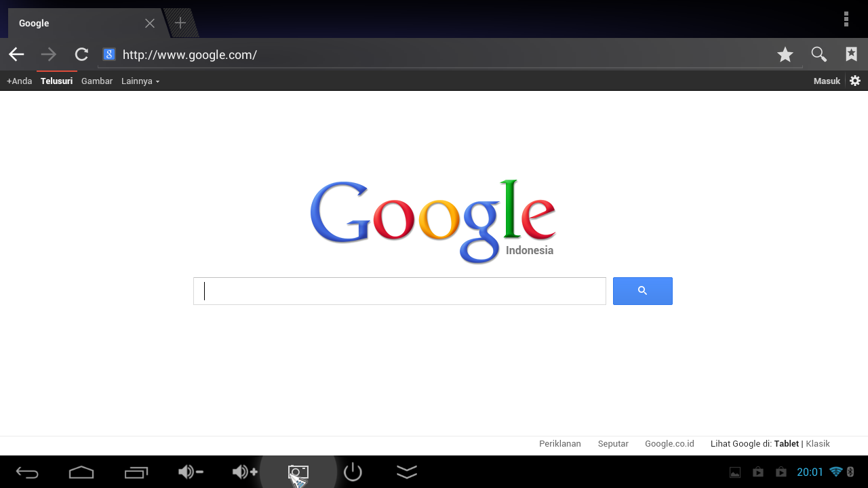Image resolution: width=868 pixels, height=488 pixels.
Task: Go back with the browser back arrow
Action: [16, 54]
